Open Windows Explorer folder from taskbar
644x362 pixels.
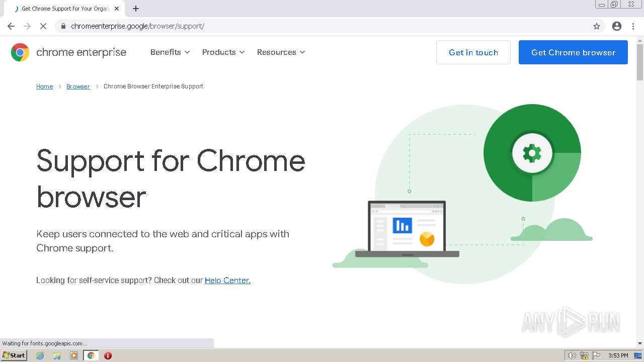point(57,355)
